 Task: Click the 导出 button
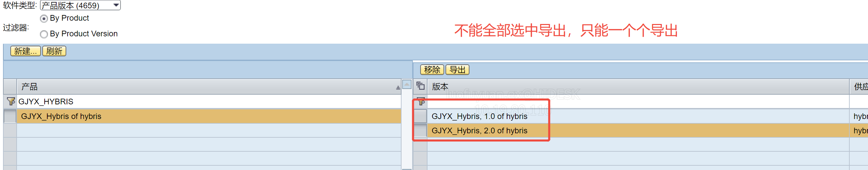coord(457,69)
